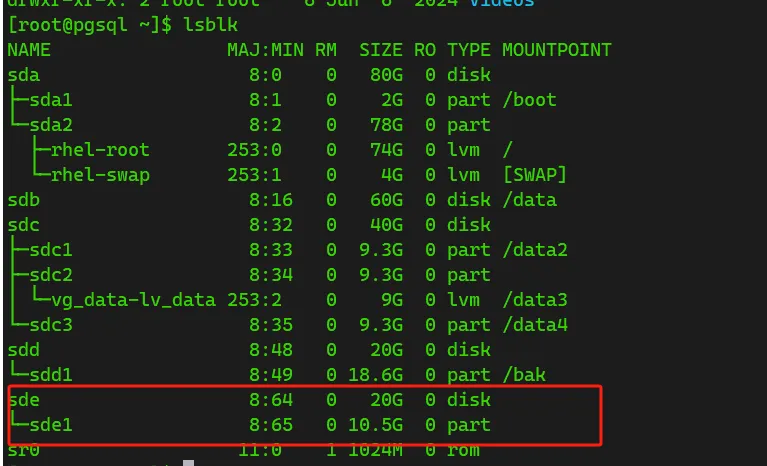Viewport: 767px width, 466px height.
Task: Click the 2G size of sda1
Action: click(392, 100)
